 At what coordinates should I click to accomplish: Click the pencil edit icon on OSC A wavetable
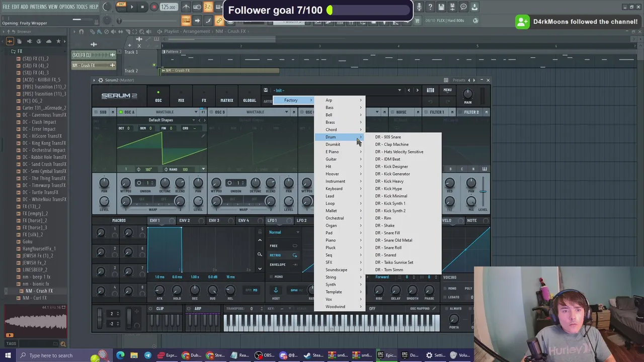[203, 135]
